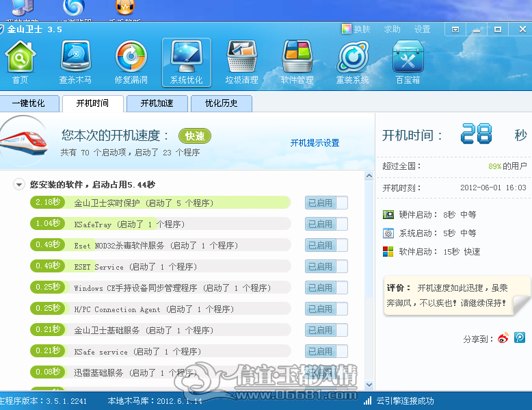This screenshot has width=532, height=410.
Task: Click the 硬件启动 hardware icon
Action: click(x=388, y=215)
